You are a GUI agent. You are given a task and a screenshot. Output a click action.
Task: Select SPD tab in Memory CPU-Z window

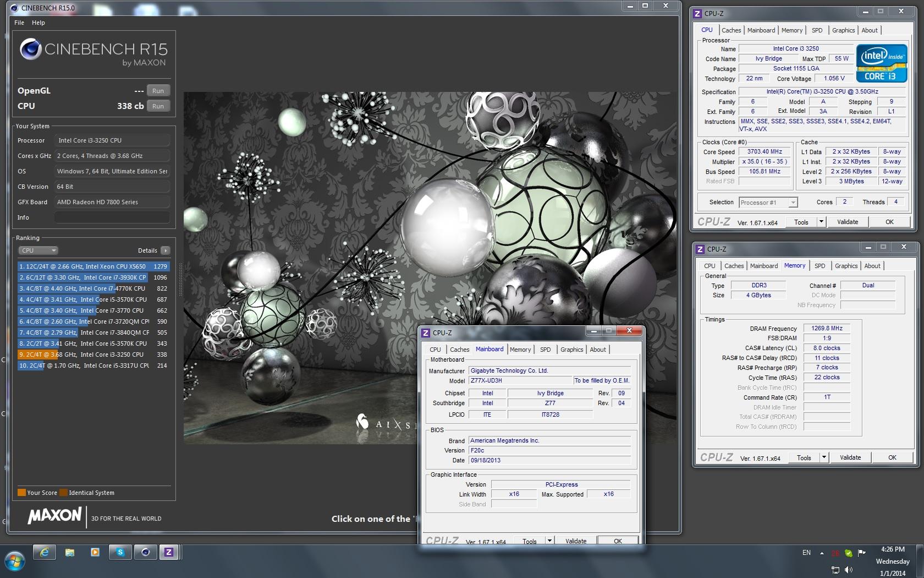click(x=820, y=266)
